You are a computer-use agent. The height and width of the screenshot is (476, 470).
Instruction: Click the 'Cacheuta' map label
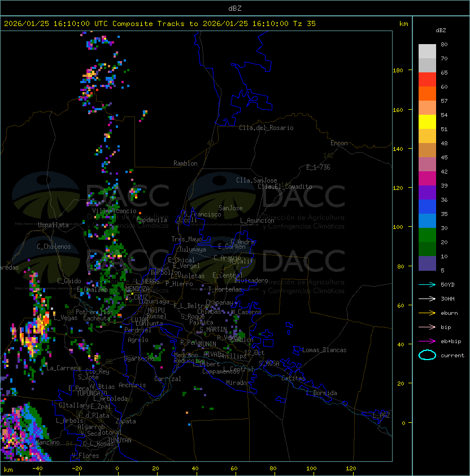[x=97, y=318]
